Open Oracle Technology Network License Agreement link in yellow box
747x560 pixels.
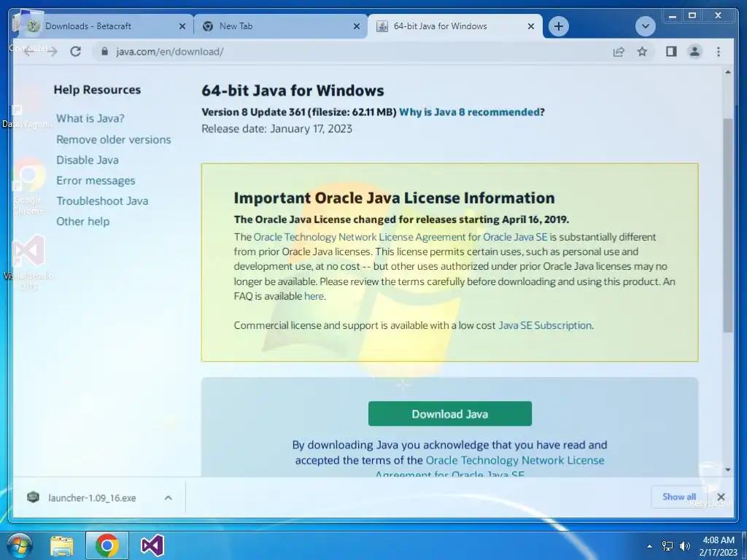coord(400,237)
